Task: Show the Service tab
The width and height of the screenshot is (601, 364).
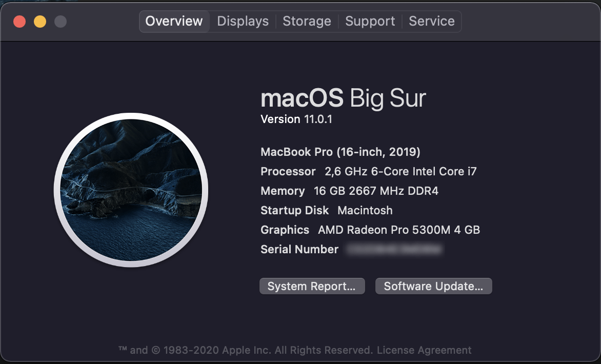Action: pos(431,22)
